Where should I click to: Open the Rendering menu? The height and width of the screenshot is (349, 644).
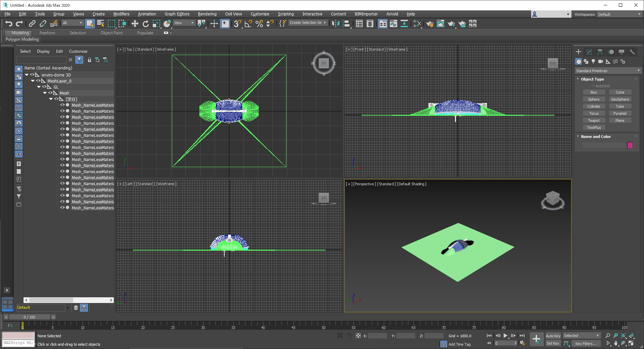207,14
